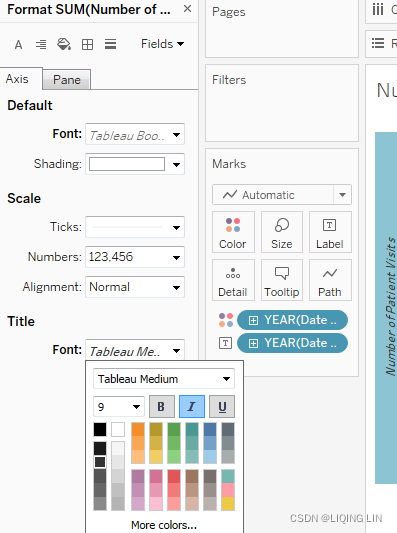Open the Marks type Automatic dropdown

coord(282,195)
